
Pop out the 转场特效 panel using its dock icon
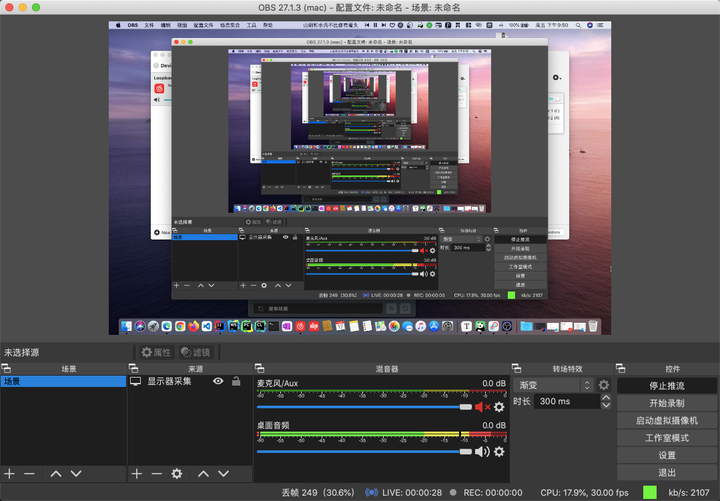pyautogui.click(x=517, y=368)
